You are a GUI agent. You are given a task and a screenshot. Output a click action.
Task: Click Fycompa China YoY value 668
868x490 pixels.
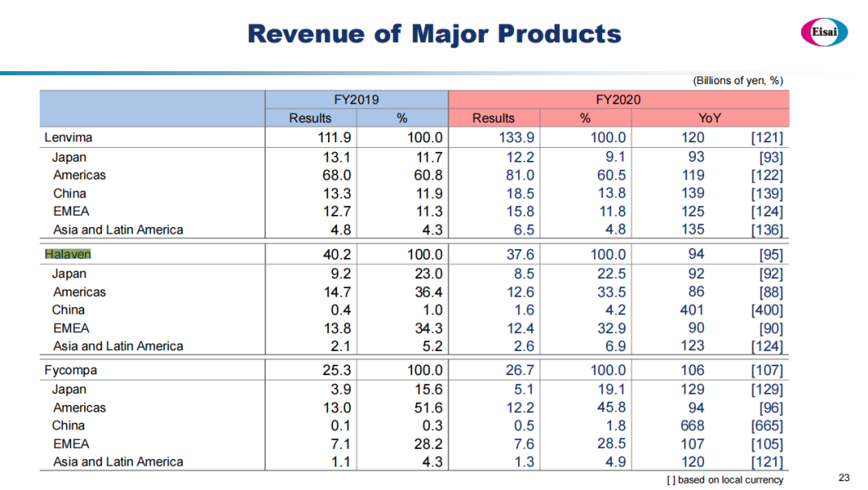tap(692, 426)
